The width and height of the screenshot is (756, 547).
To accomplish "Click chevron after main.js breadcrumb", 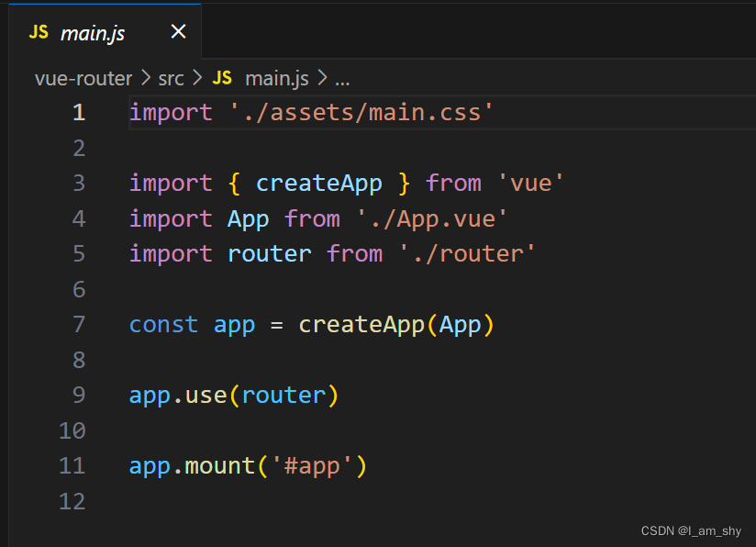I will point(322,78).
